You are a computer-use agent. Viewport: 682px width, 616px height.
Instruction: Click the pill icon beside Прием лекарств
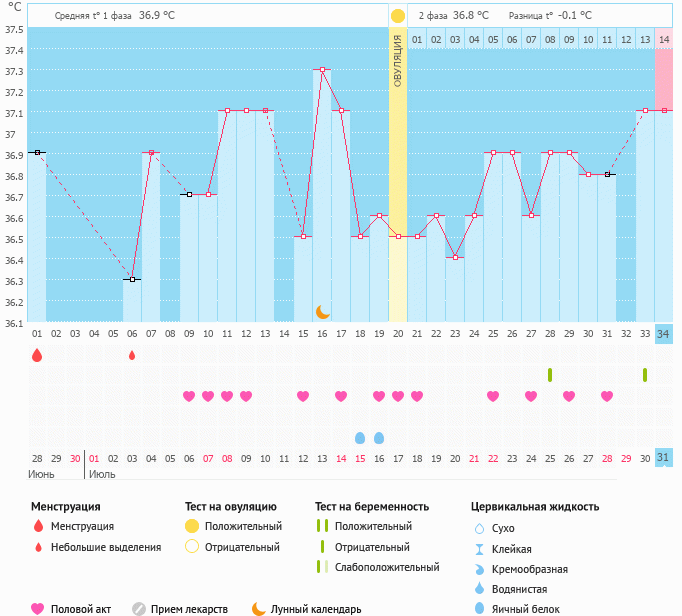[140, 608]
